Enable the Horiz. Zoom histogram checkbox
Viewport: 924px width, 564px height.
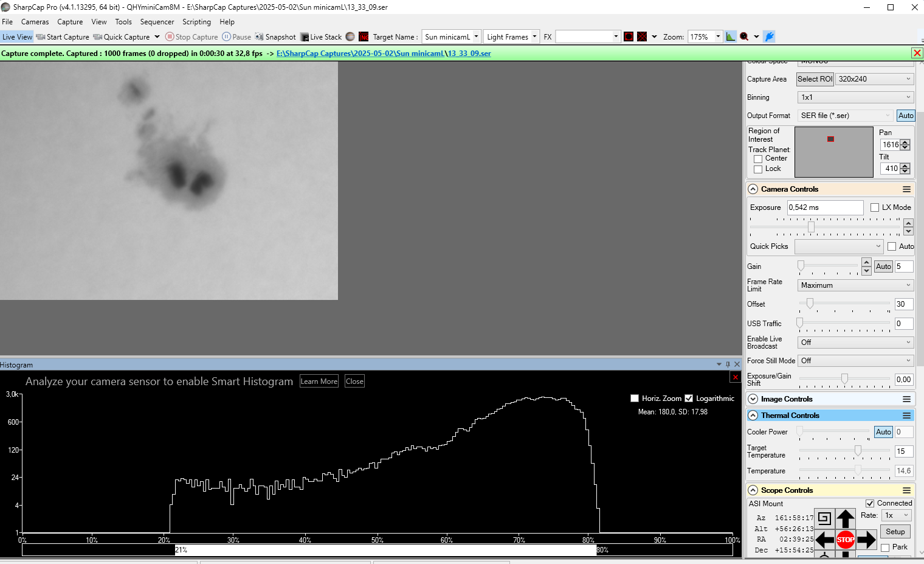click(x=635, y=399)
